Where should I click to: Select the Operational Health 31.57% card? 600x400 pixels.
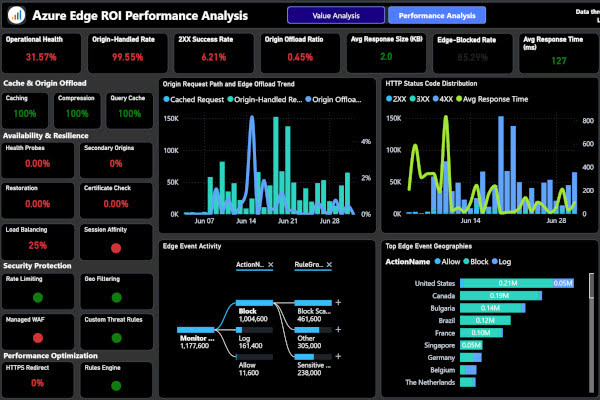(41, 53)
